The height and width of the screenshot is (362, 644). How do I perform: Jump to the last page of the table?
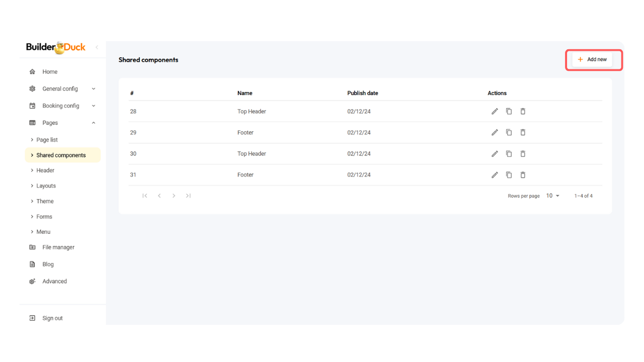188,196
